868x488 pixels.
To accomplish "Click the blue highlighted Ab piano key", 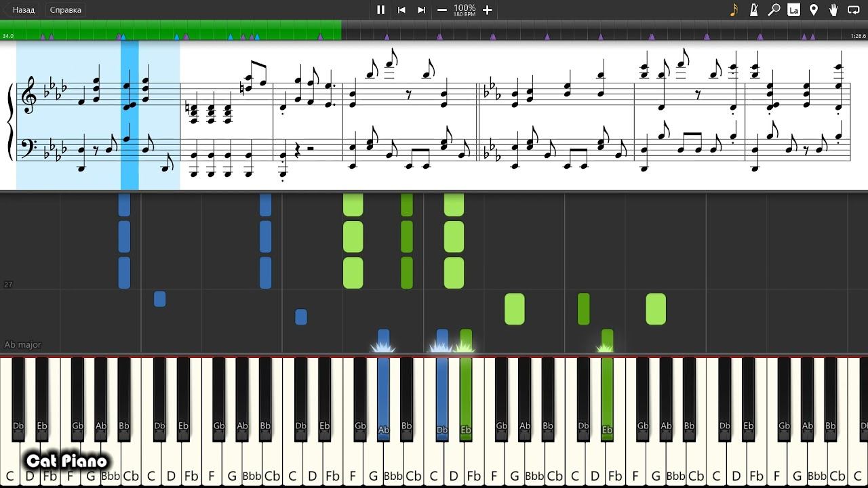I will tap(383, 400).
